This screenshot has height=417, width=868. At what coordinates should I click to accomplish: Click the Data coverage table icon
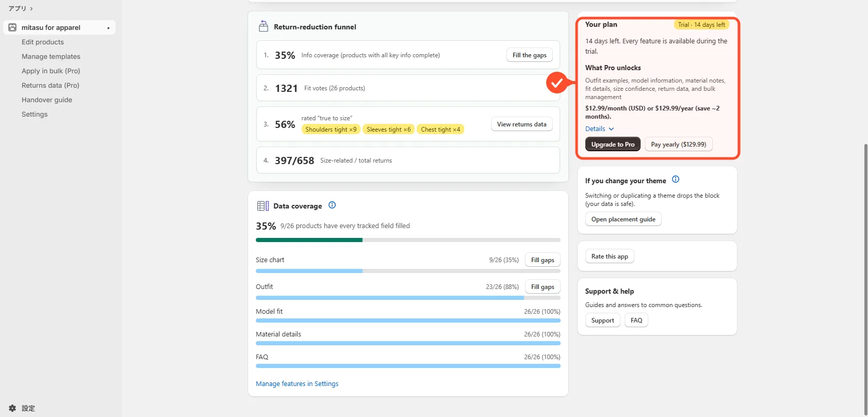(263, 206)
